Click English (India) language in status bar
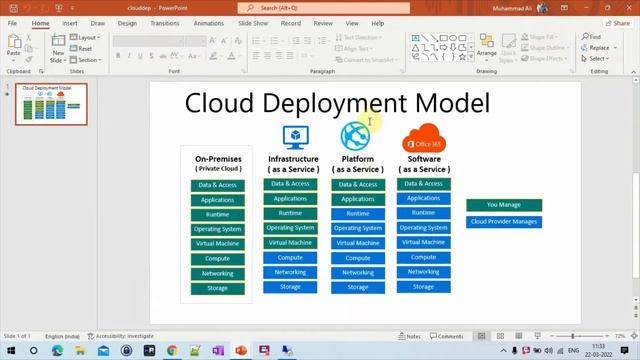This screenshot has width=640, height=360. [x=62, y=336]
